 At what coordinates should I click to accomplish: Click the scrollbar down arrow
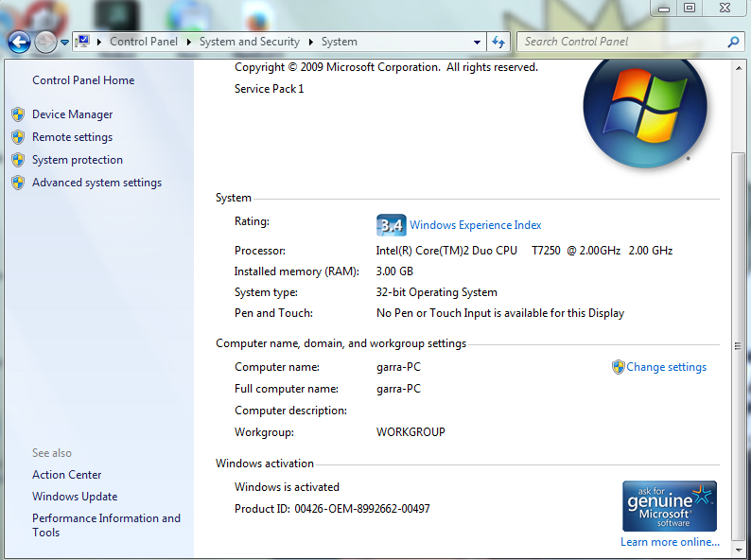(x=738, y=549)
